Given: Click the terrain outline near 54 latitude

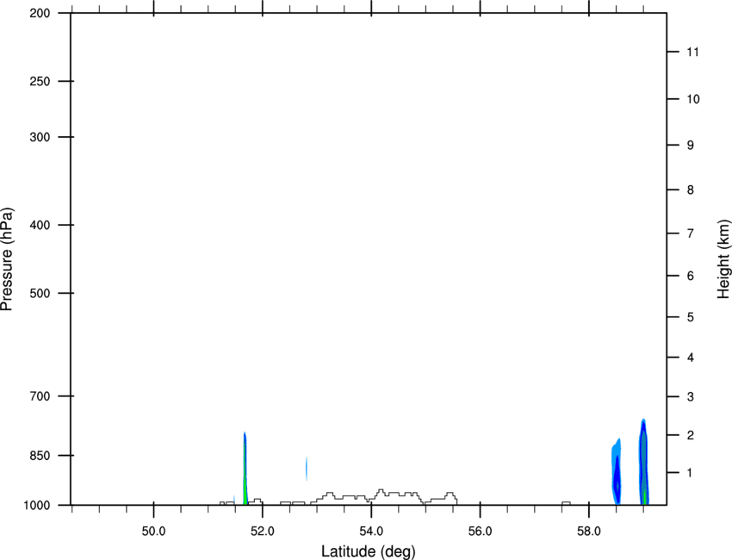Looking at the screenshot, I should 381,496.
